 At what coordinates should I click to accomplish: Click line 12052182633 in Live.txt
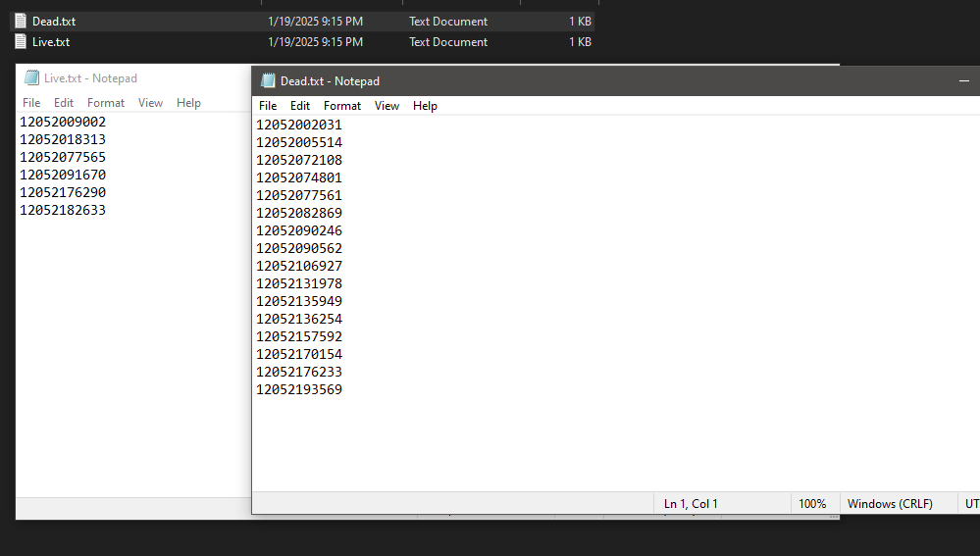pyautogui.click(x=63, y=210)
